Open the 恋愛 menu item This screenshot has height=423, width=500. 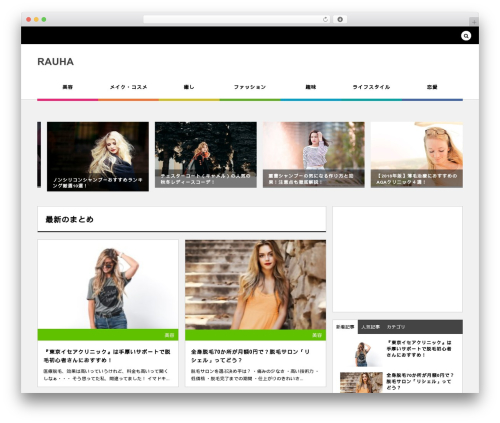[x=432, y=87]
